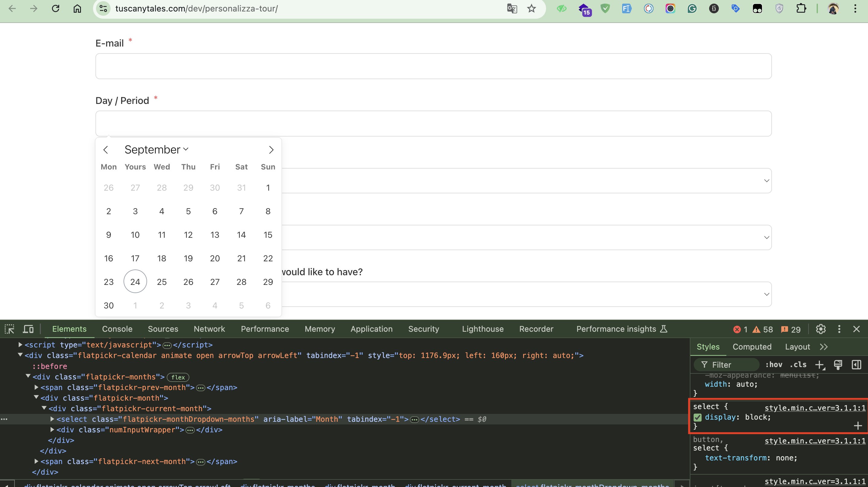Image resolution: width=868 pixels, height=487 pixels.
Task: Switch to the Sources tab
Action: click(163, 329)
